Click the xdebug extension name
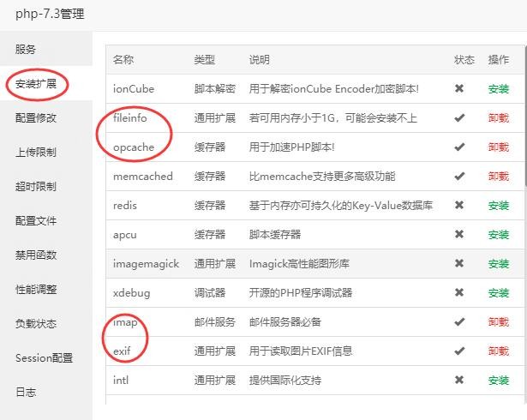This screenshot has height=420, width=527. click(x=132, y=293)
